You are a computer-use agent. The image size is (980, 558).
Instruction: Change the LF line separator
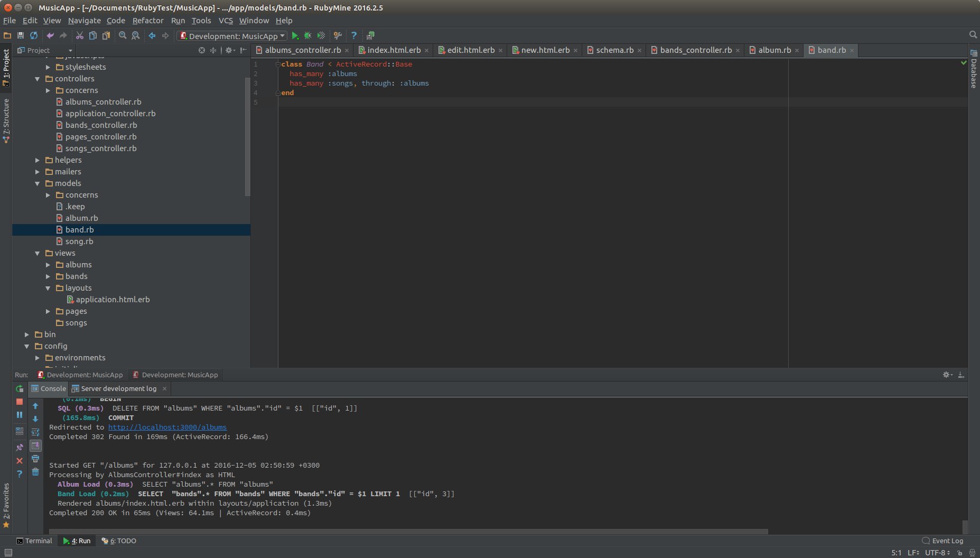[x=913, y=553]
